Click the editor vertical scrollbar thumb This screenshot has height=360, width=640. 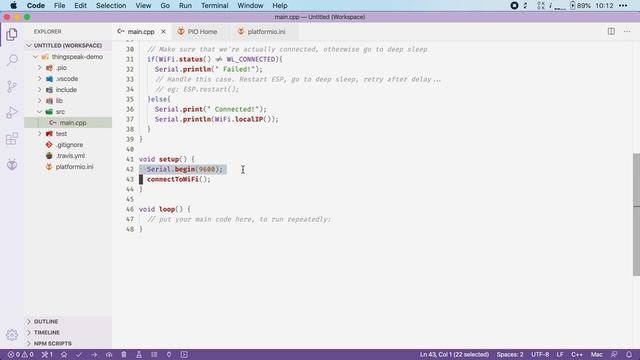(636, 215)
